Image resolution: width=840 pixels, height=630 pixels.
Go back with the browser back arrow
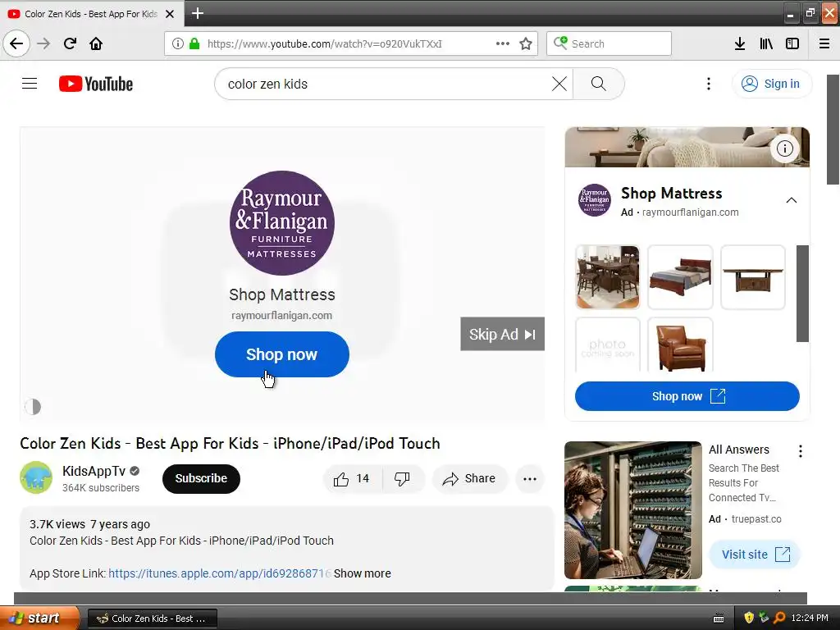click(x=16, y=43)
